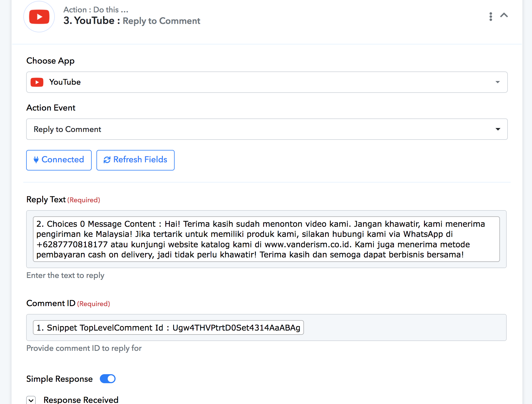
Task: Click the Comment ID label
Action: [51, 303]
